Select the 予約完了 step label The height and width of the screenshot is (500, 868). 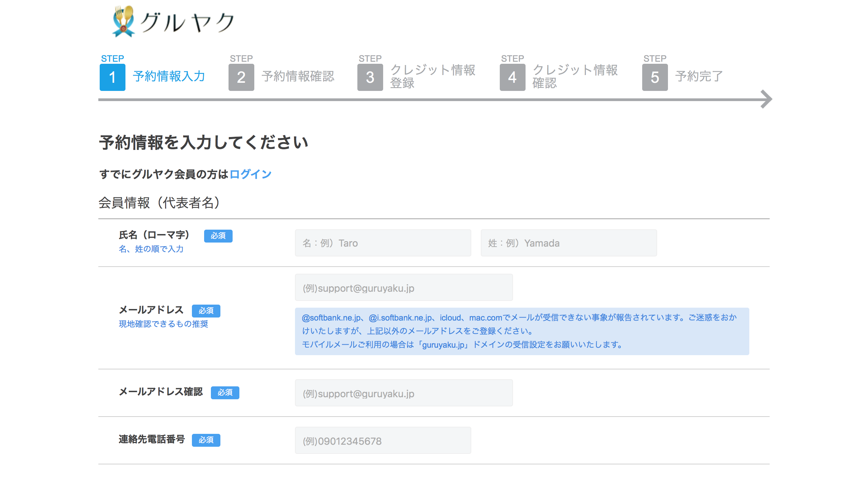click(699, 76)
